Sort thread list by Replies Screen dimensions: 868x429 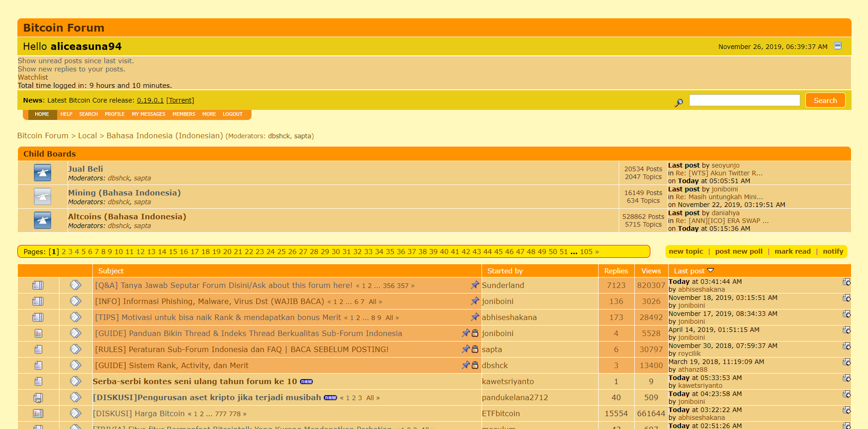click(616, 271)
